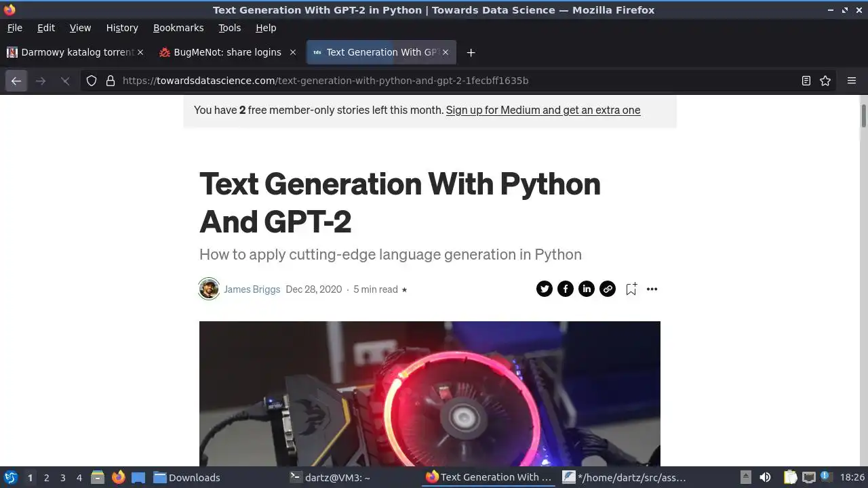Follow Sign up for Medium link
Image resolution: width=868 pixels, height=488 pixels.
(x=542, y=110)
